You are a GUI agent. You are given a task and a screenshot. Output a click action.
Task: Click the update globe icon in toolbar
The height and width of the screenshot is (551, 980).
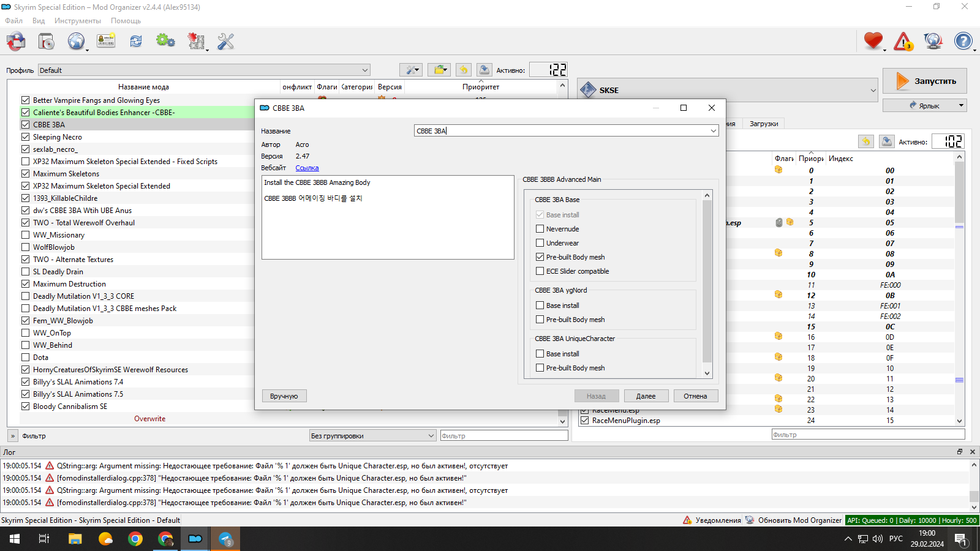click(933, 41)
